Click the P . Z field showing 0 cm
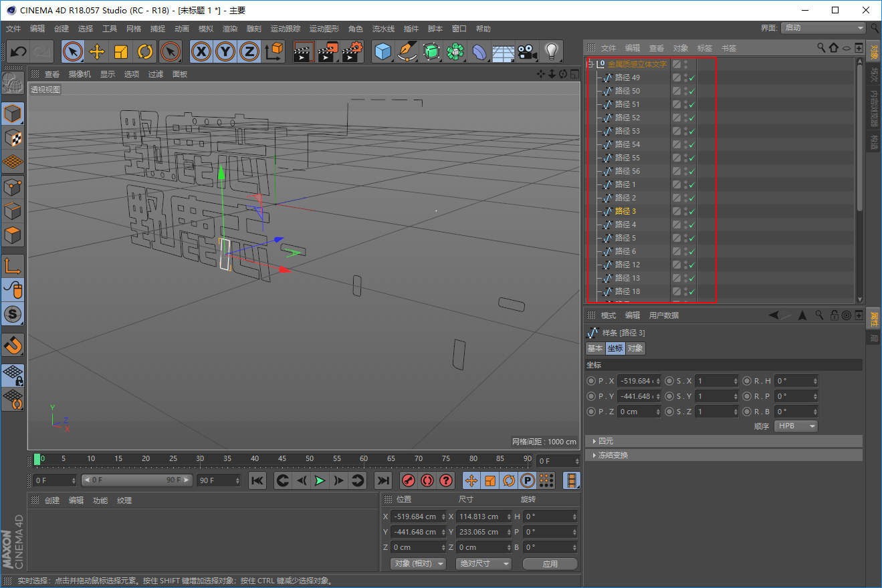 [639, 412]
